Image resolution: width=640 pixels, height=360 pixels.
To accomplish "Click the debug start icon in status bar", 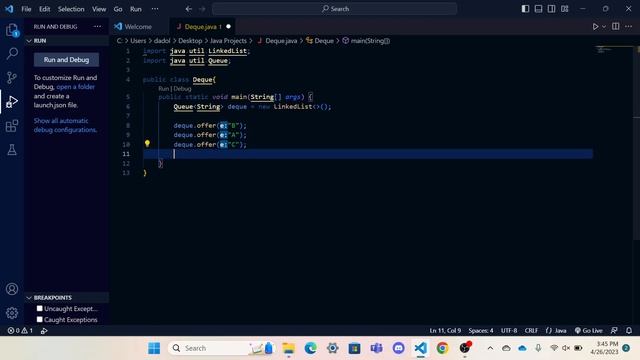I will pos(44,331).
